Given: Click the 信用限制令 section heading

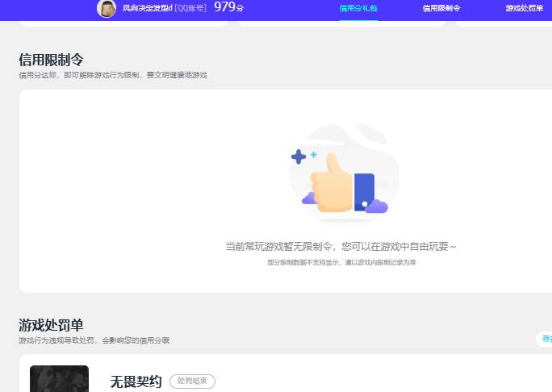Looking at the screenshot, I should [51, 60].
